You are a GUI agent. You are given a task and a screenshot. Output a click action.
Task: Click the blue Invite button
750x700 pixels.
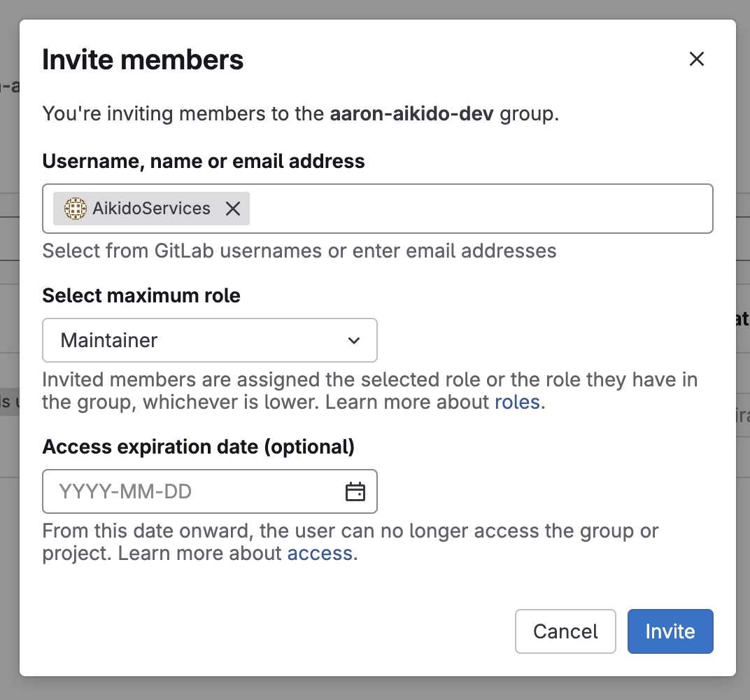670,631
